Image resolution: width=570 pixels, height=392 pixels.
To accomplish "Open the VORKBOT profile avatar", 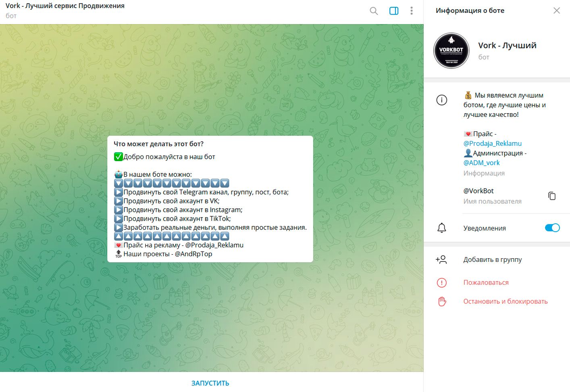I will point(451,51).
